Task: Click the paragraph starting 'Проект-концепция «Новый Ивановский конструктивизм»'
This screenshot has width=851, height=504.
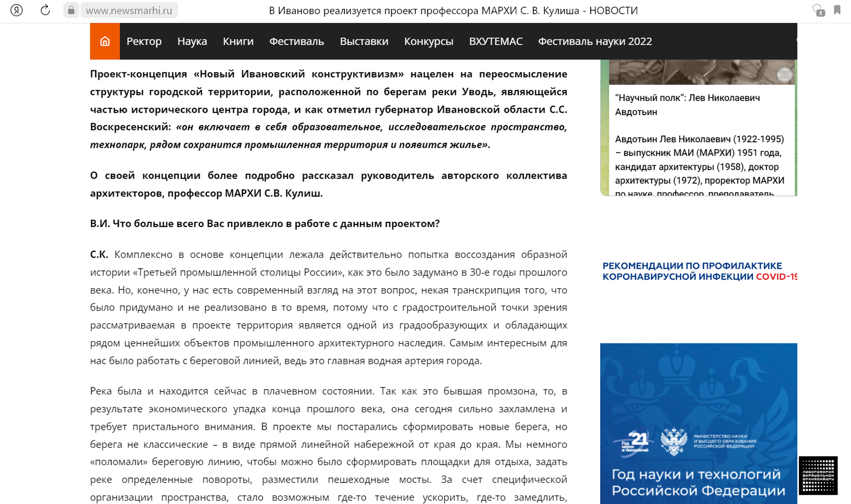Action: pyautogui.click(x=328, y=109)
